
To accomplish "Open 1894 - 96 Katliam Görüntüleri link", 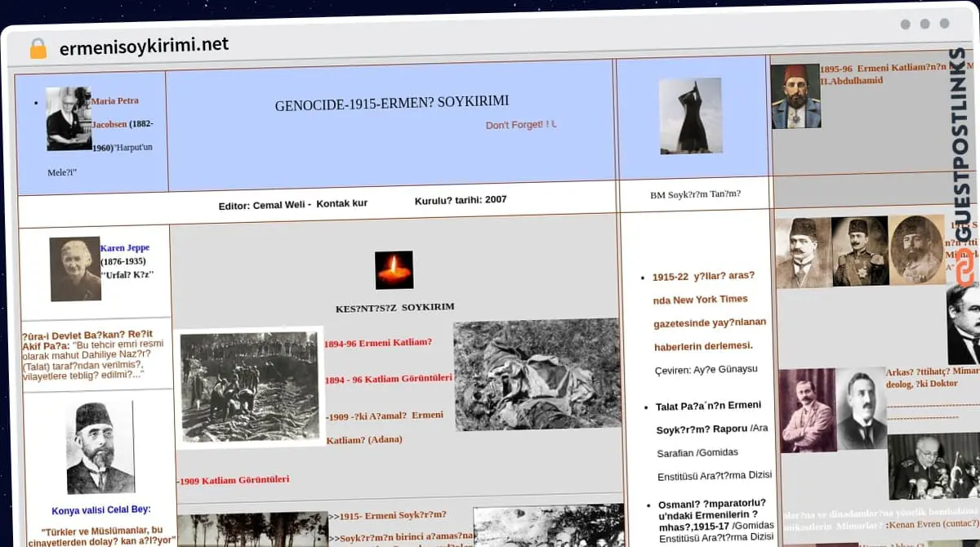I will pyautogui.click(x=388, y=379).
